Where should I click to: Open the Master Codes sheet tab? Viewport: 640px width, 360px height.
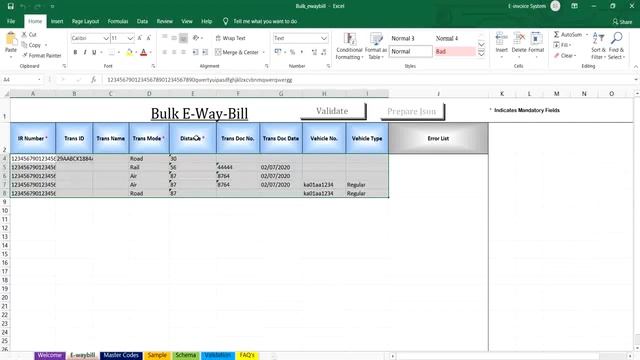pyautogui.click(x=121, y=356)
